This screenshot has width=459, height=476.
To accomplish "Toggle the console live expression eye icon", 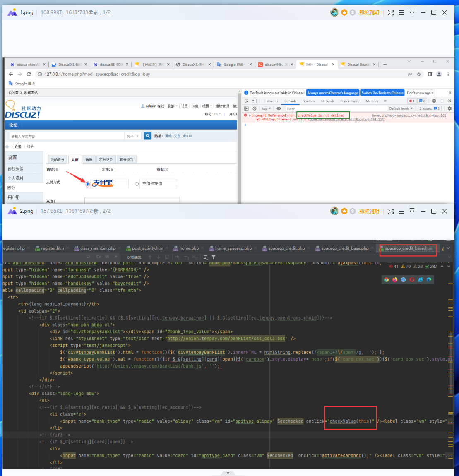I will [x=279, y=108].
